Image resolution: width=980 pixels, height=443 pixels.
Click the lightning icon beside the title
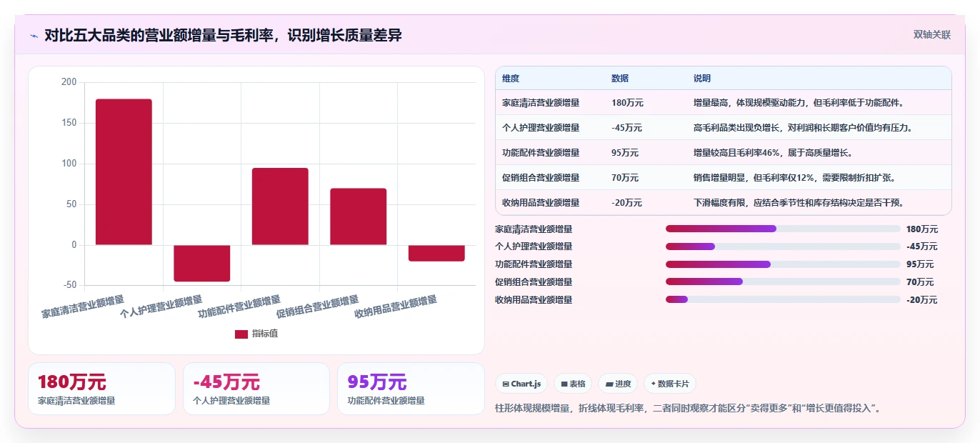coord(34,35)
